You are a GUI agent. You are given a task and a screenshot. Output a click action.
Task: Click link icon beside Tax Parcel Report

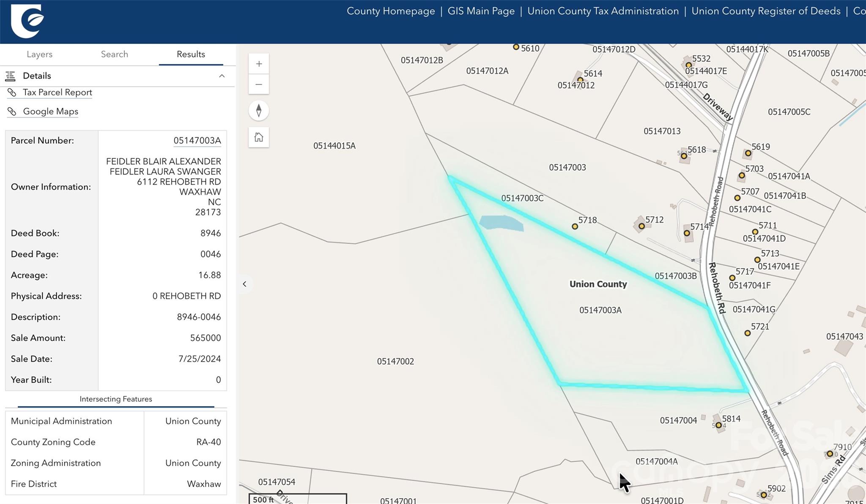click(12, 93)
